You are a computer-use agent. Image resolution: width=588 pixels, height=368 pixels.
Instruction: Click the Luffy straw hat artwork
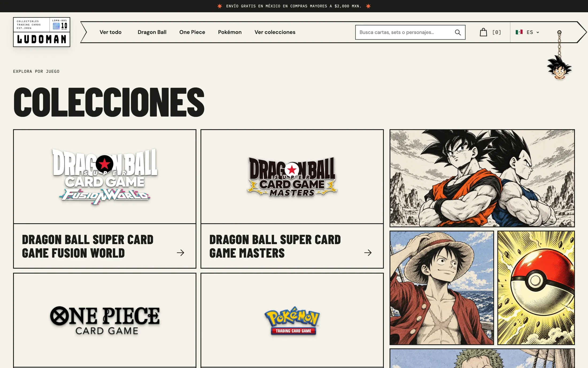coord(442,288)
